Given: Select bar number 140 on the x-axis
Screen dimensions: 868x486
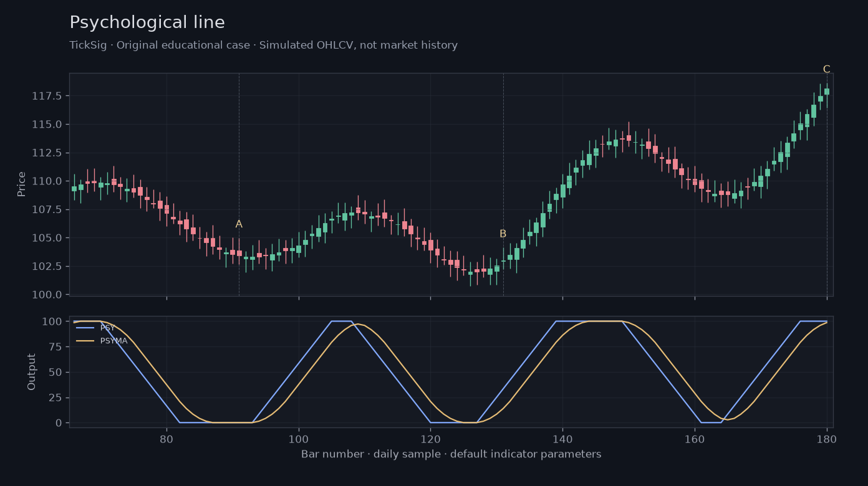Looking at the screenshot, I should [562, 438].
